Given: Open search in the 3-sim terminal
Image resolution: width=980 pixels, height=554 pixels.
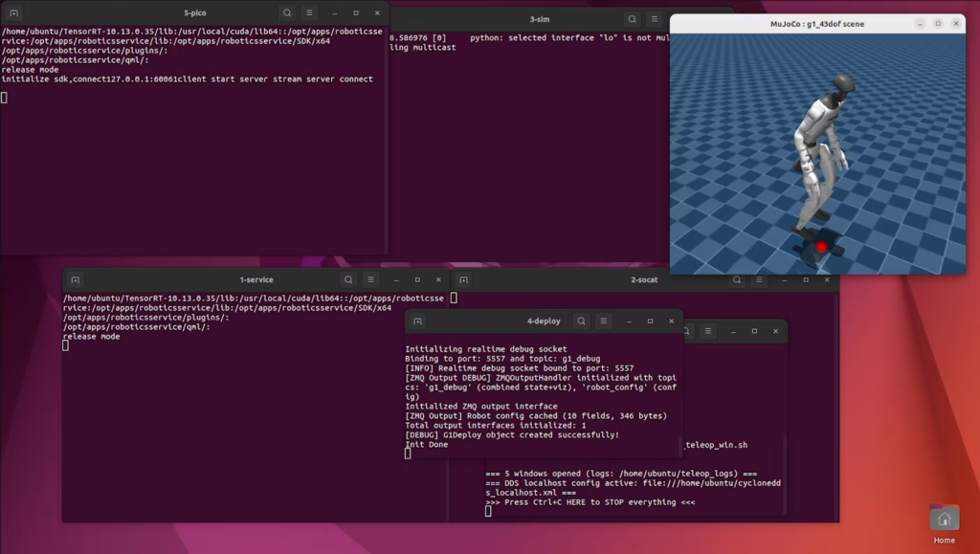Looking at the screenshot, I should [632, 19].
